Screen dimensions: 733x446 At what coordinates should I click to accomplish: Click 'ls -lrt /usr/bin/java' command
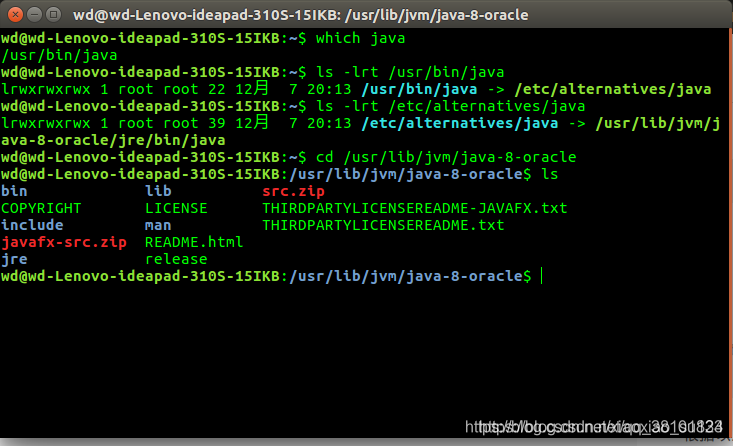coord(410,72)
